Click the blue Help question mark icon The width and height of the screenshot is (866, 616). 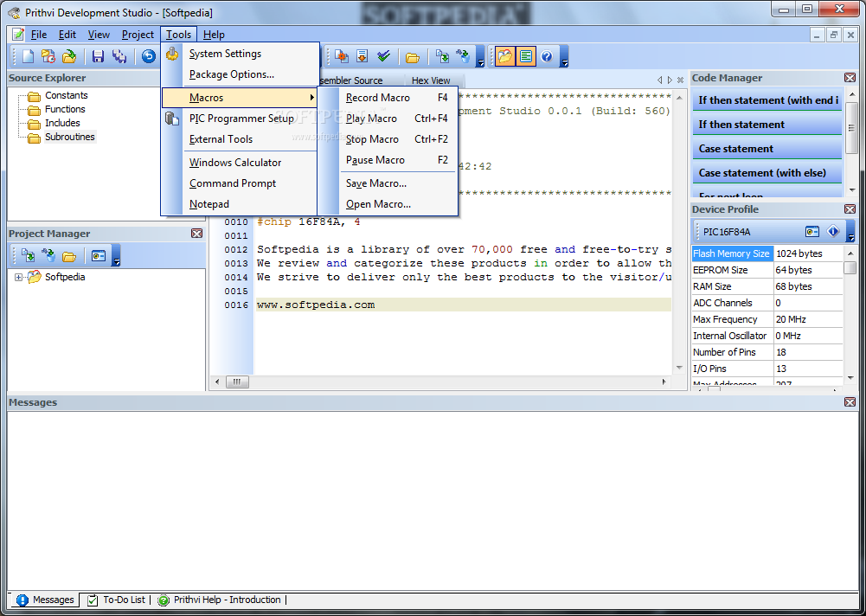(547, 55)
